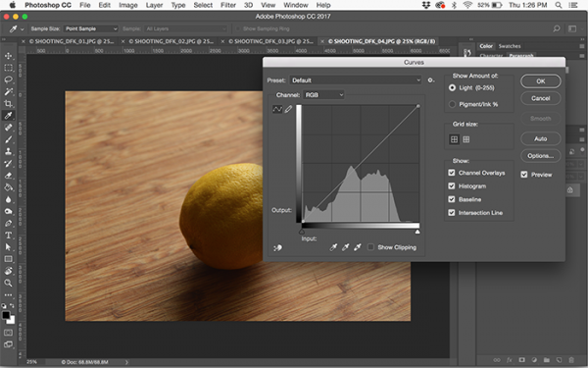Select the Paint Bucket tool
588x368 pixels.
pyautogui.click(x=8, y=187)
